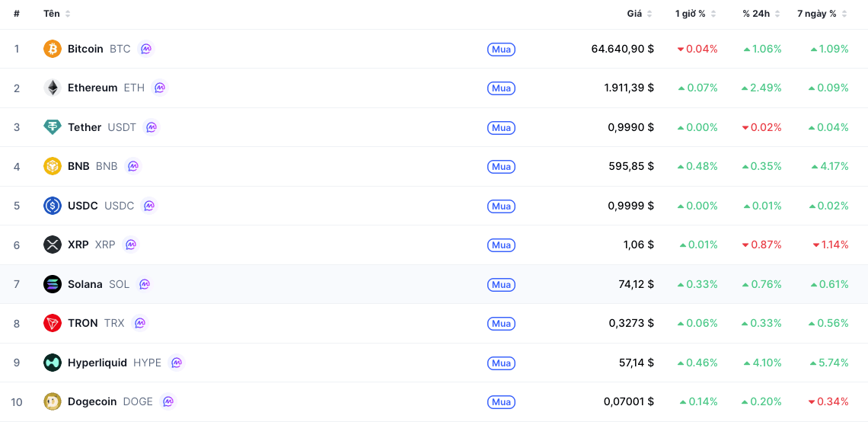Click the price 57,14 $

coord(636,363)
